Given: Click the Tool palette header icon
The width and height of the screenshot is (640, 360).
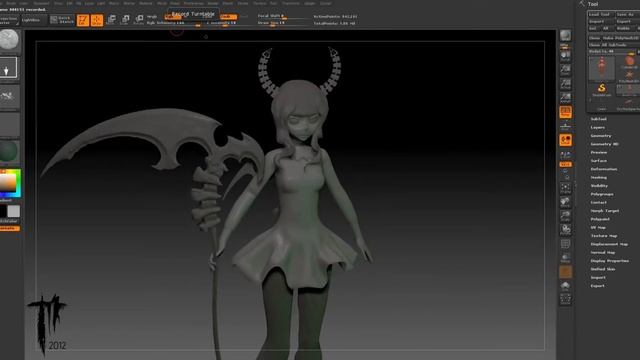Looking at the screenshot, I should [582, 4].
